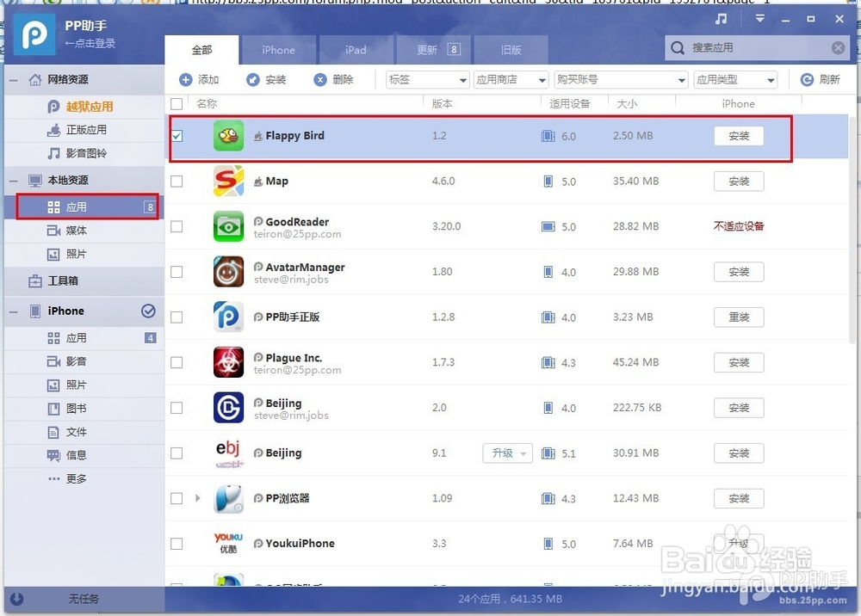Switch to the iPad tab
This screenshot has height=616, width=861.
[356, 50]
